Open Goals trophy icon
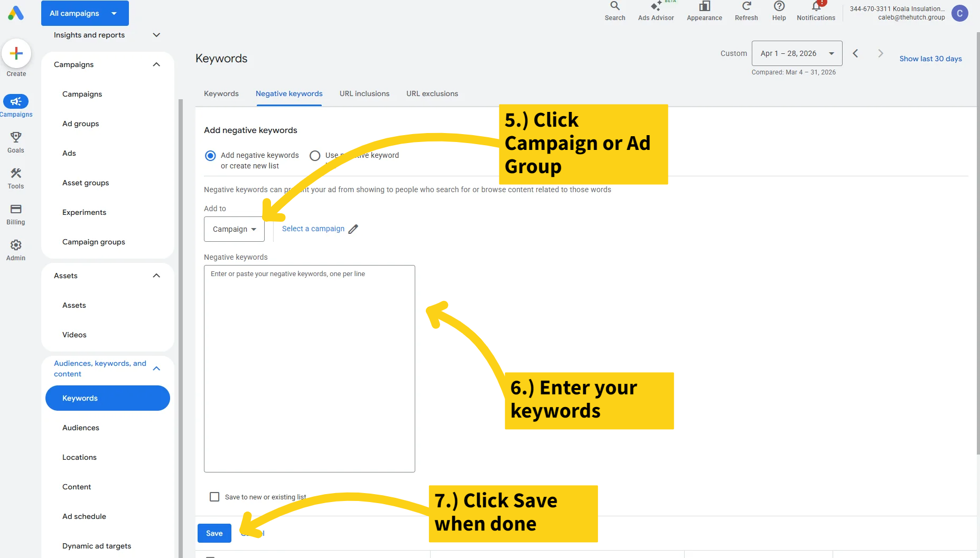 click(16, 137)
